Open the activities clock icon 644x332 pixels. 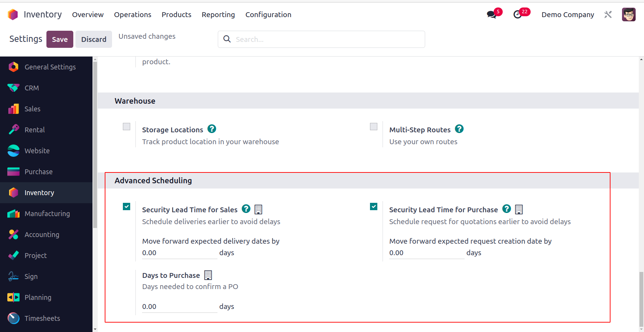tap(518, 15)
